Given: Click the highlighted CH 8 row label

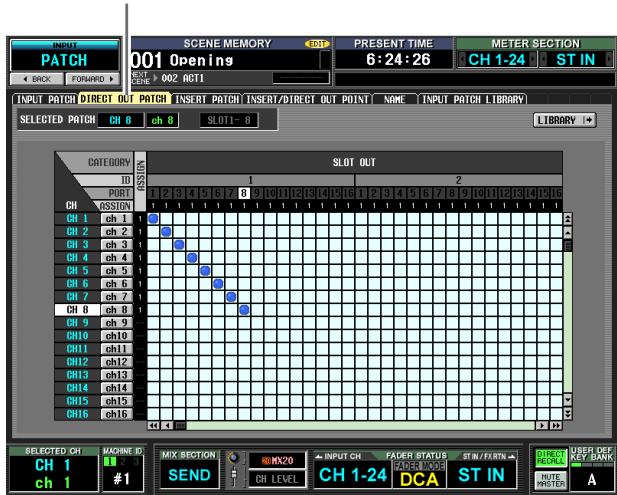Looking at the screenshot, I should tap(77, 310).
